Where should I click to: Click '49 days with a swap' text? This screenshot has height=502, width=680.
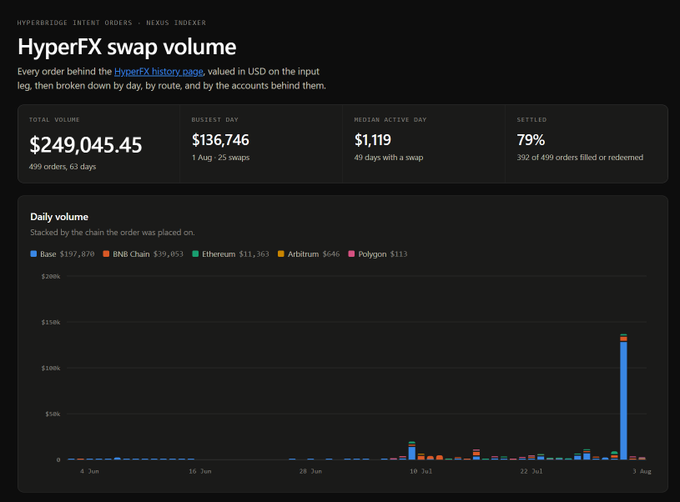click(x=389, y=157)
